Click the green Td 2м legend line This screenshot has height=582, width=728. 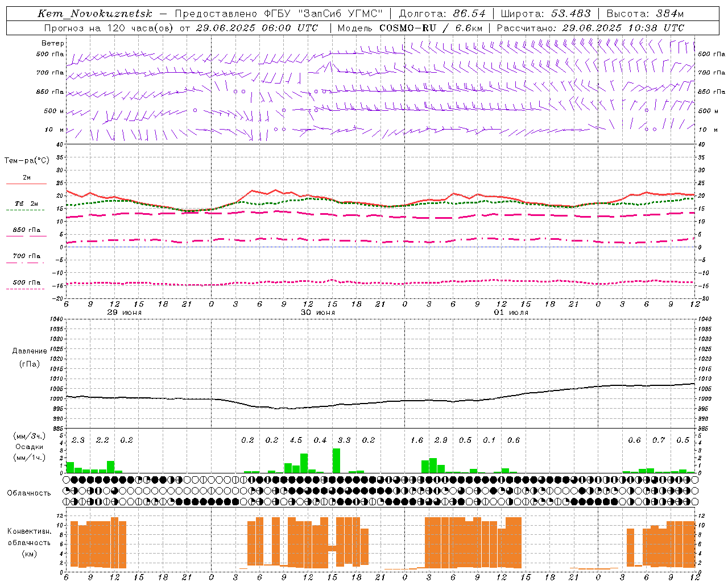point(26,210)
